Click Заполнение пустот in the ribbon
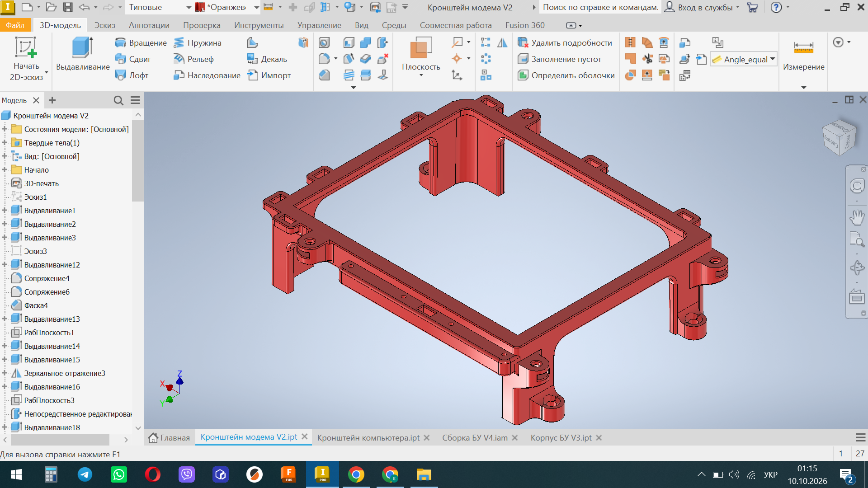 point(559,59)
